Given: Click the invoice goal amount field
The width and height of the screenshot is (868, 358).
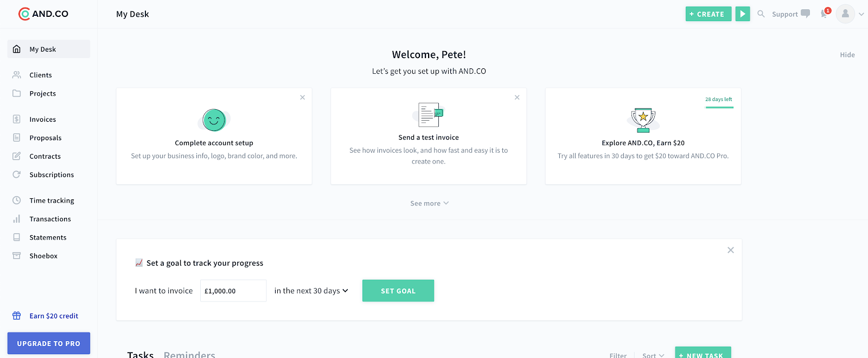Looking at the screenshot, I should (233, 291).
